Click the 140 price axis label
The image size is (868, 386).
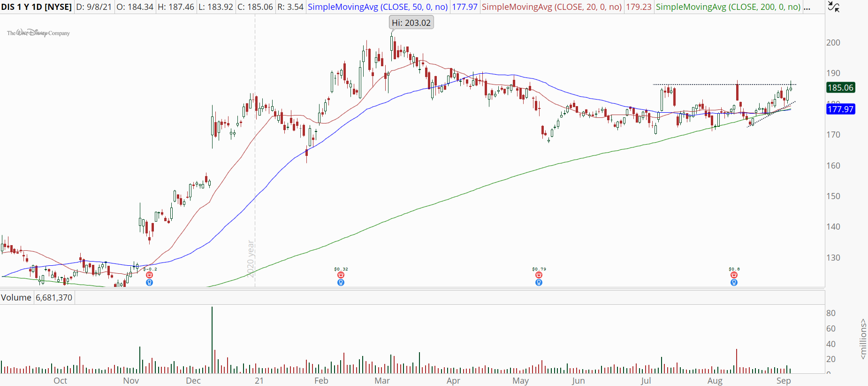pyautogui.click(x=833, y=227)
